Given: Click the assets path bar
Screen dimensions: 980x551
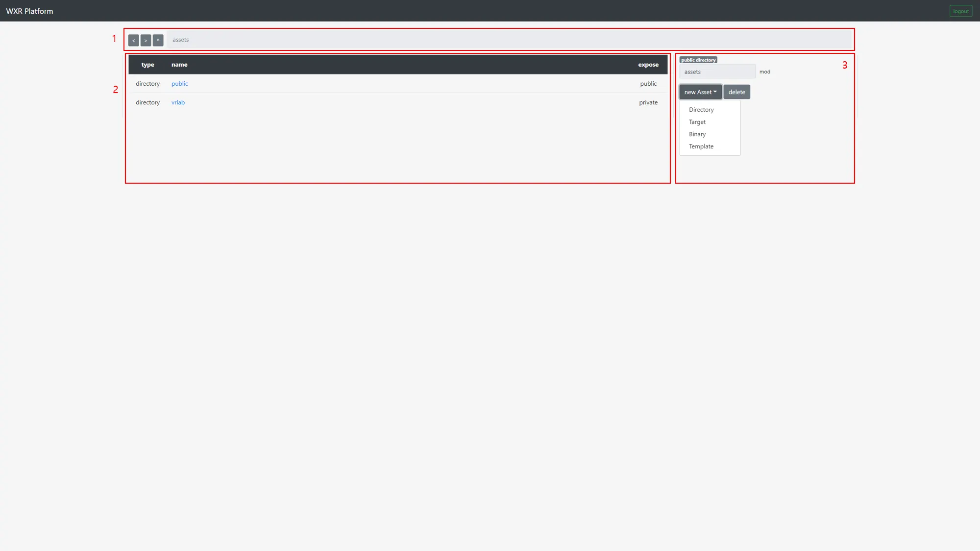Looking at the screenshot, I should pyautogui.click(x=510, y=40).
